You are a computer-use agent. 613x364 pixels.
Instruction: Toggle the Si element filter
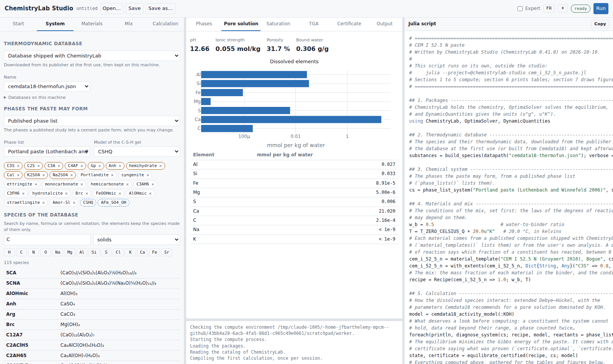[x=94, y=252]
